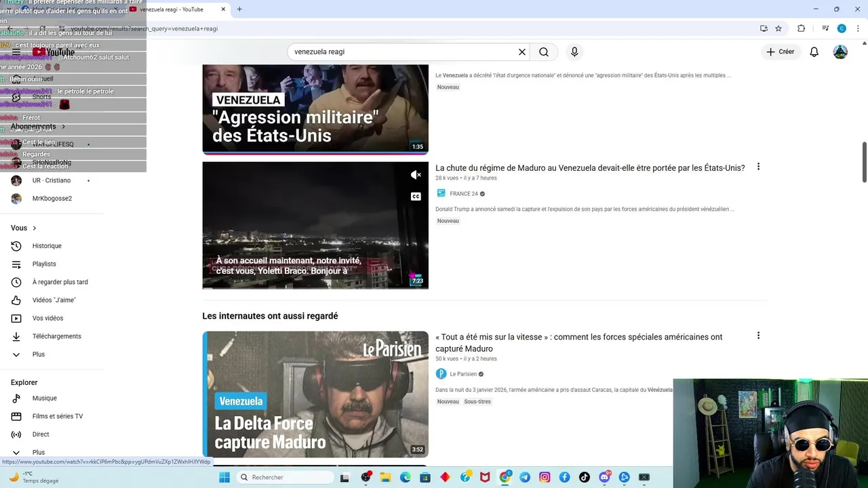The width and height of the screenshot is (868, 488).
Task: Open the France 24 night city video thumbnail
Action: point(315,225)
